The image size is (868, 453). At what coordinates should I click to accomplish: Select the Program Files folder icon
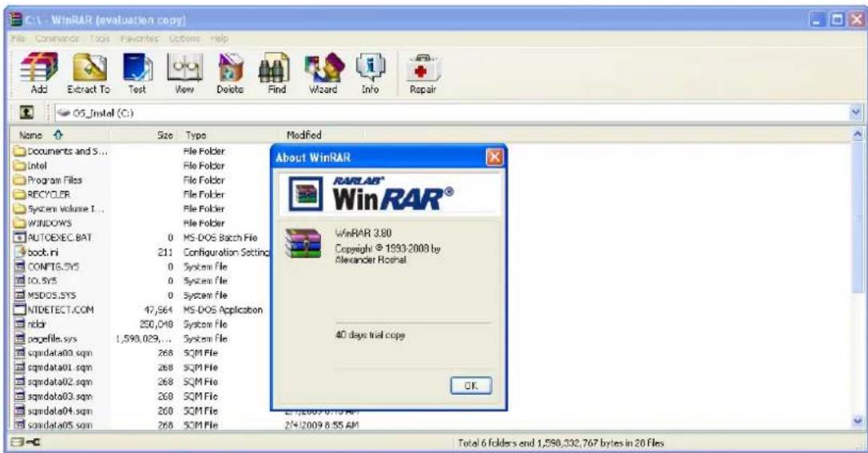tap(20, 180)
